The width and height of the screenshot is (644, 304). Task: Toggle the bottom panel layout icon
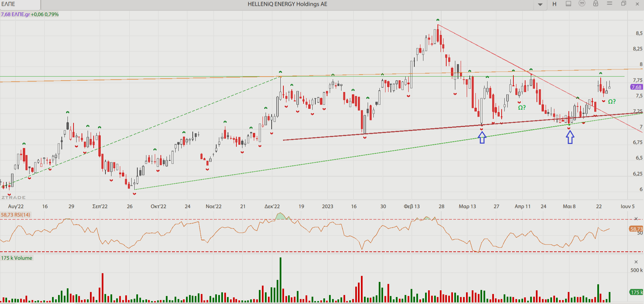click(568, 4)
